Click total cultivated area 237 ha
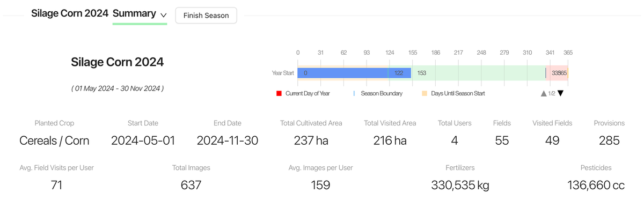Screen dimensions: 644x200 [x=311, y=141]
